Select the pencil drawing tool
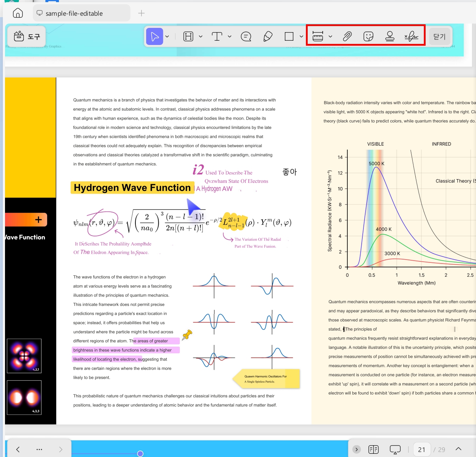 click(268, 36)
